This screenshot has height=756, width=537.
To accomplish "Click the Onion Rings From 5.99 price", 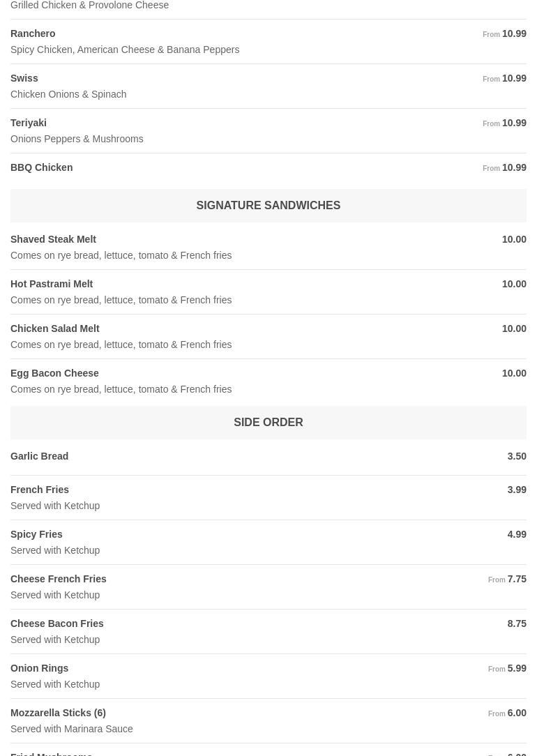I will pos(508,668).
